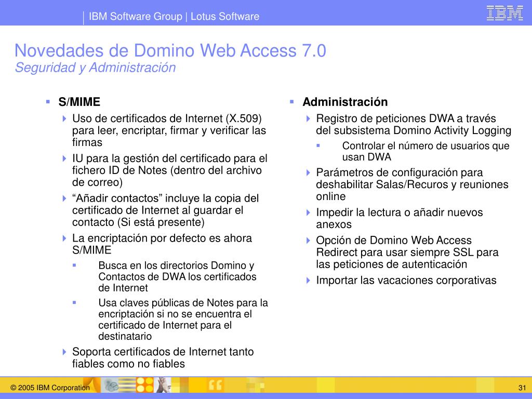Click square bullet marker beside 'S/MIME'
Screen dimensions: 532x399
pyautogui.click(x=48, y=101)
